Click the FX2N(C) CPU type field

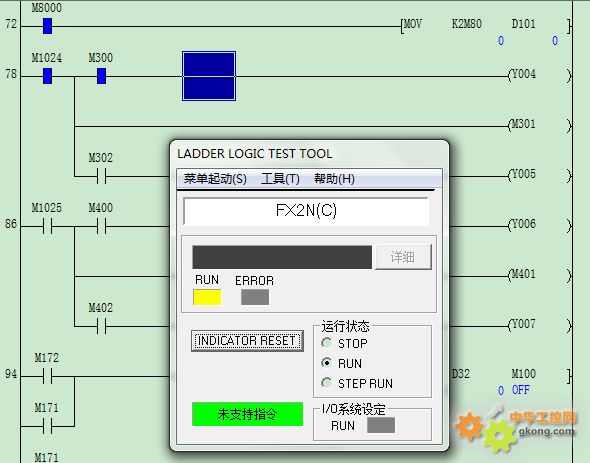coord(306,211)
